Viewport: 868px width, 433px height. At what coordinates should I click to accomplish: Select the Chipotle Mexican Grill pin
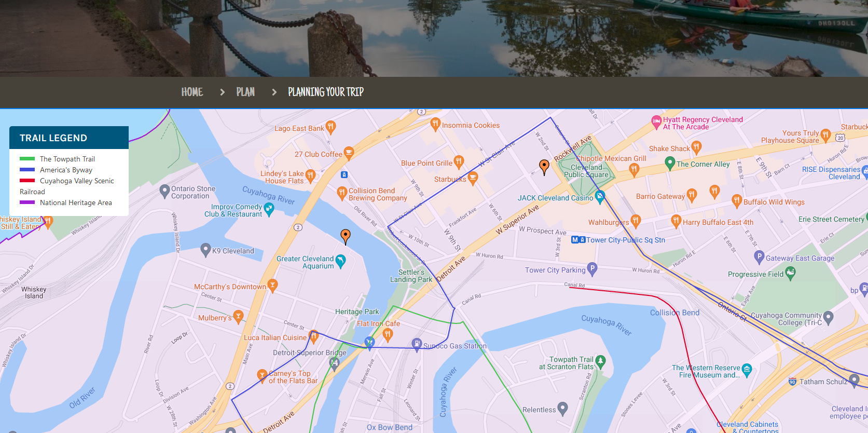[x=634, y=169]
